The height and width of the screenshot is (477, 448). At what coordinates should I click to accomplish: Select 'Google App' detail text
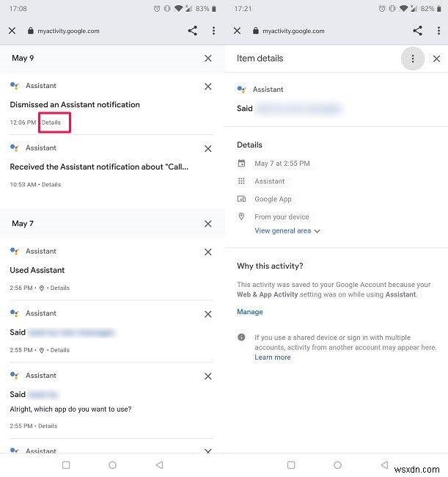click(x=273, y=200)
